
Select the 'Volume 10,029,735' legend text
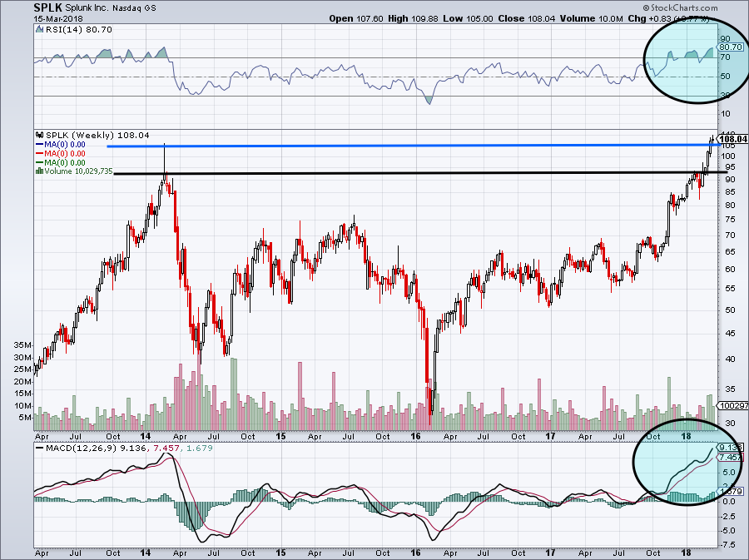click(78, 171)
